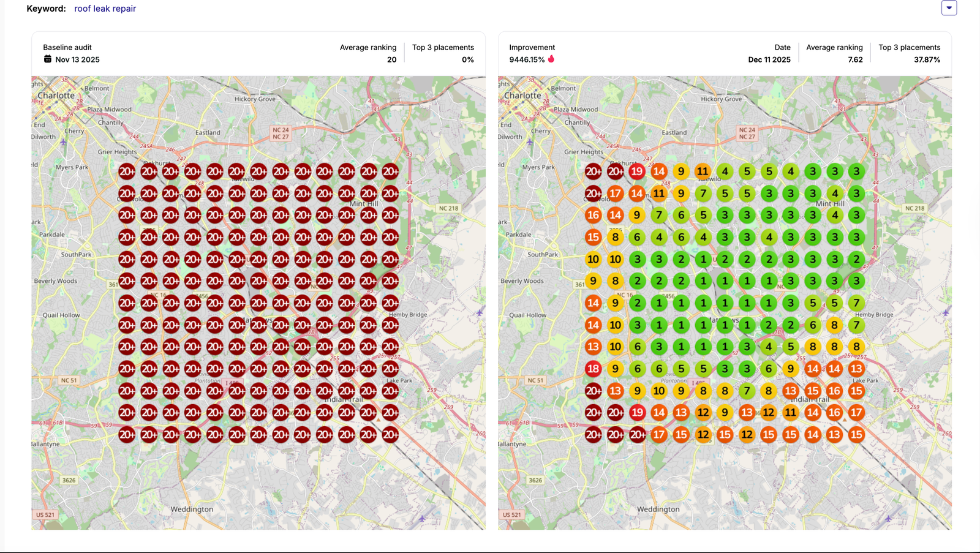Click 'Charlotte' label on the improvement map
Screen dimensions: 980x553
[x=522, y=96]
